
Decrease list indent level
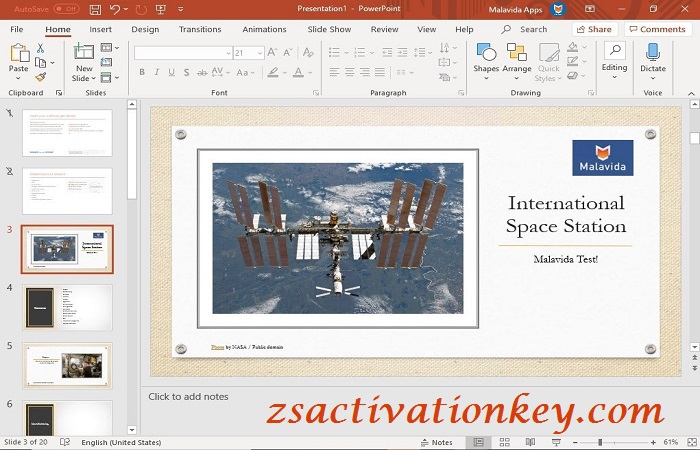387,53
